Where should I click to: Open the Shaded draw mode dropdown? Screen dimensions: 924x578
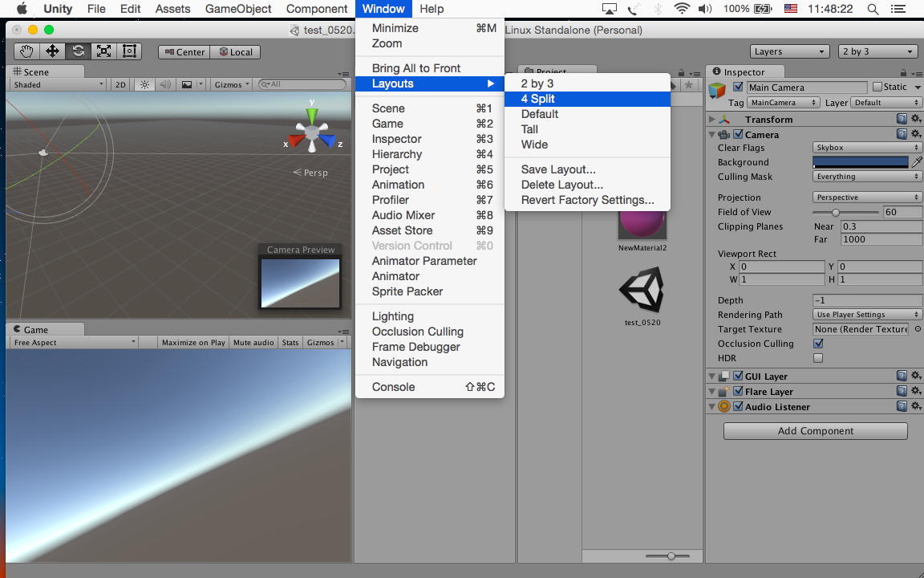[58, 84]
